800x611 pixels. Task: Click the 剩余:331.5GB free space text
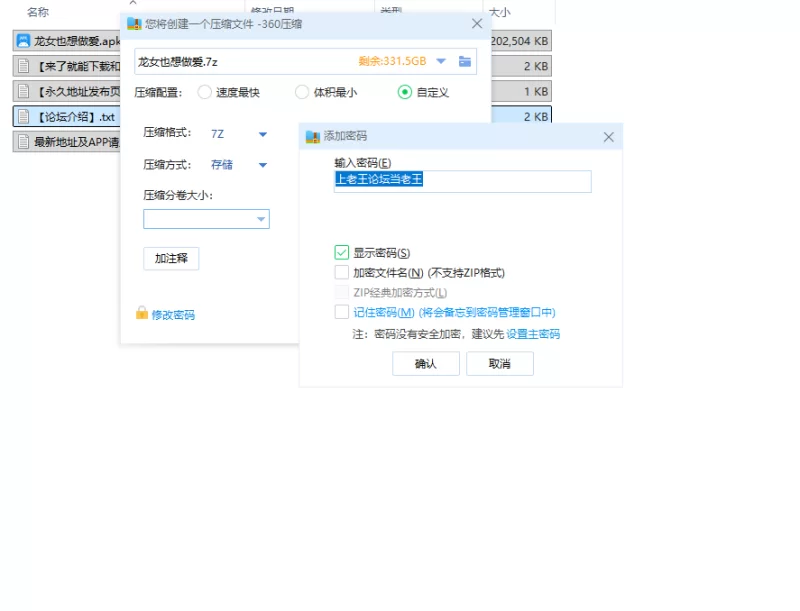[x=392, y=61]
